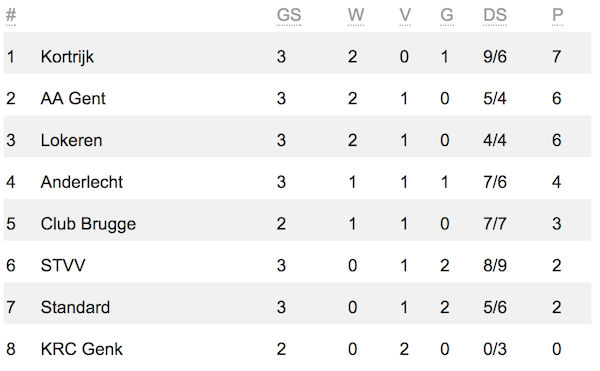This screenshot has height=371, width=600.
Task: Select the Kortrijk team name
Action: click(x=67, y=57)
